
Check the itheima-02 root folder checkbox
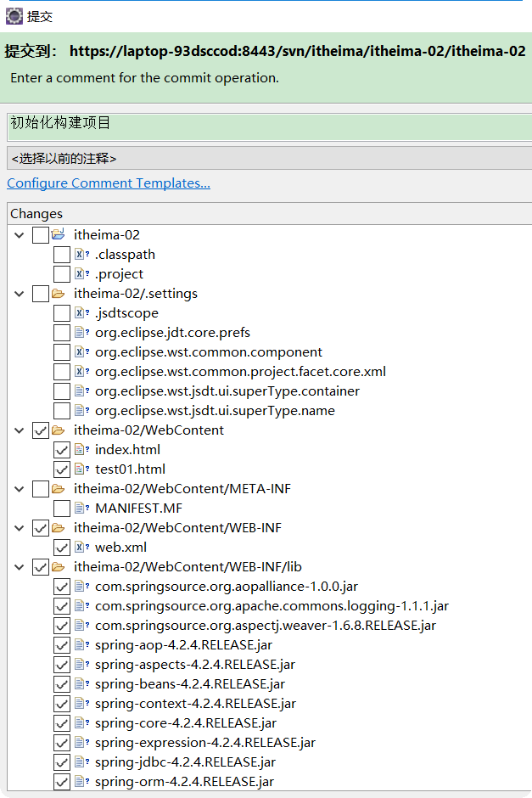[40, 235]
